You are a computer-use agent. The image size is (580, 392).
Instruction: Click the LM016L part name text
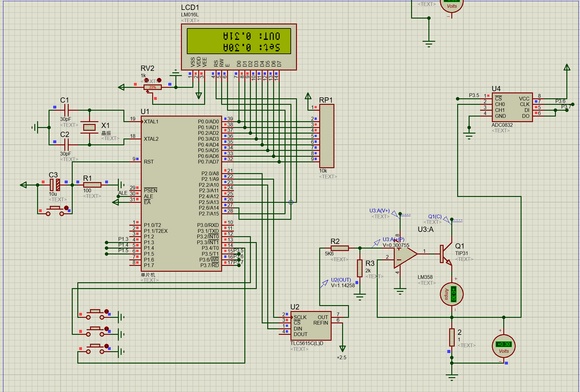190,15
